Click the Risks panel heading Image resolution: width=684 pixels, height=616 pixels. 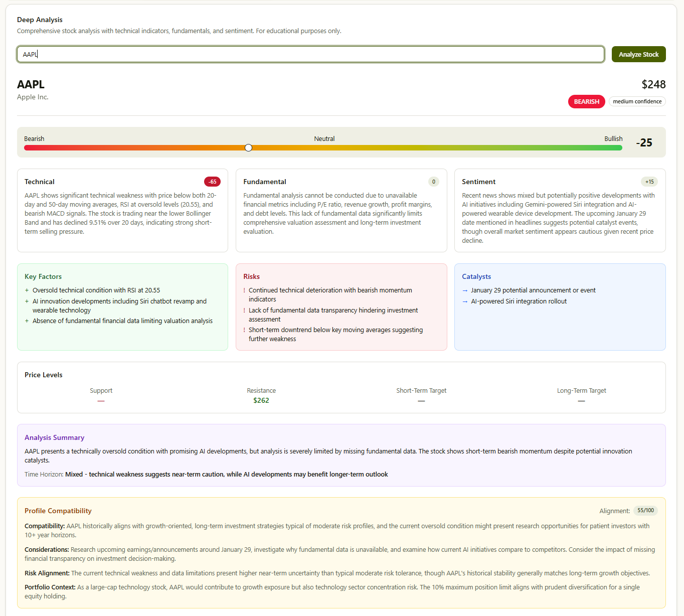(252, 276)
